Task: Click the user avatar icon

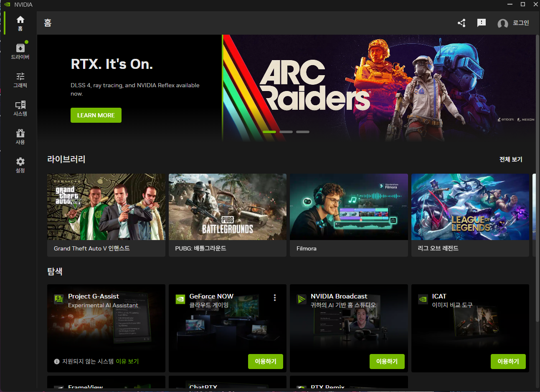Action: pos(503,23)
